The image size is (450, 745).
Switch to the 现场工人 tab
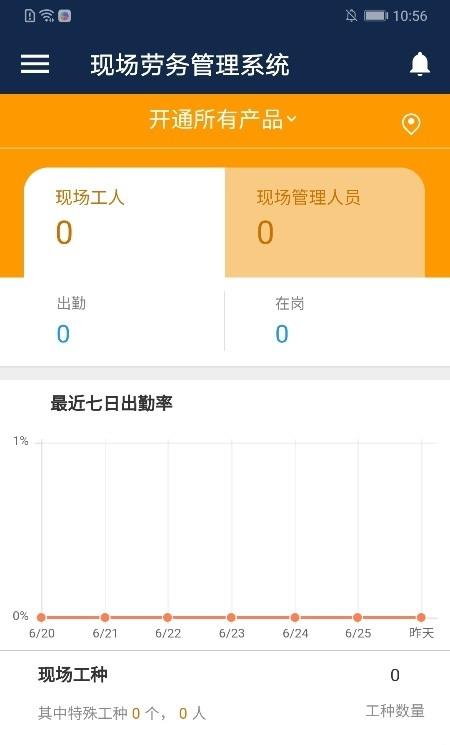pos(124,222)
